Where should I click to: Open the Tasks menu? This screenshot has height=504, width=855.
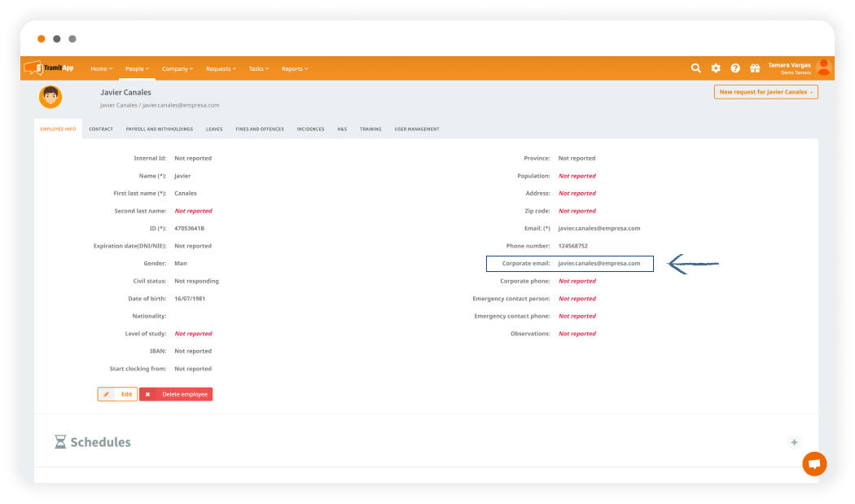(x=259, y=69)
